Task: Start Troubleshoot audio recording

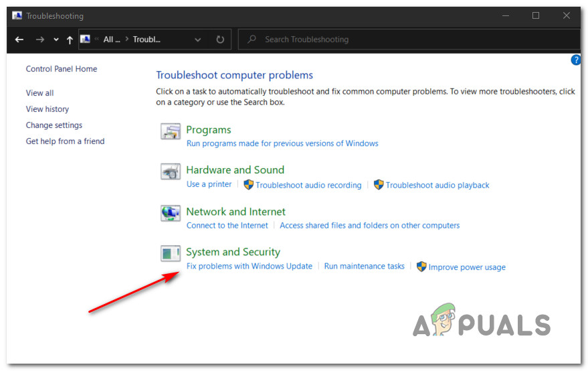Action: click(308, 185)
